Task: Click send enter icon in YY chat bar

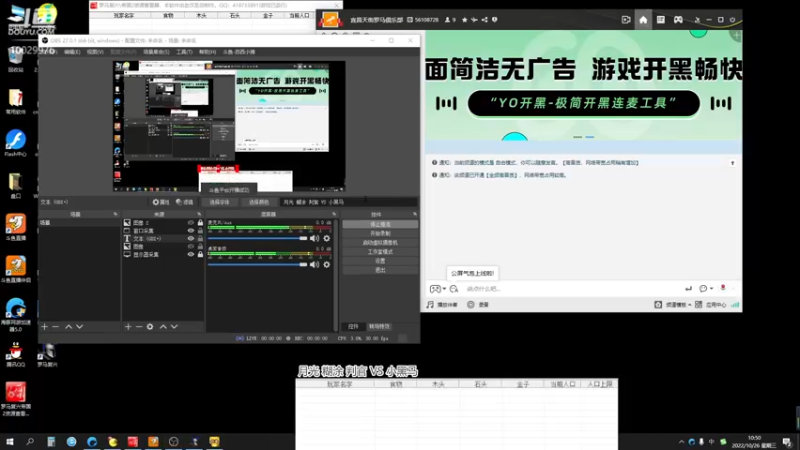Action: click(x=688, y=289)
